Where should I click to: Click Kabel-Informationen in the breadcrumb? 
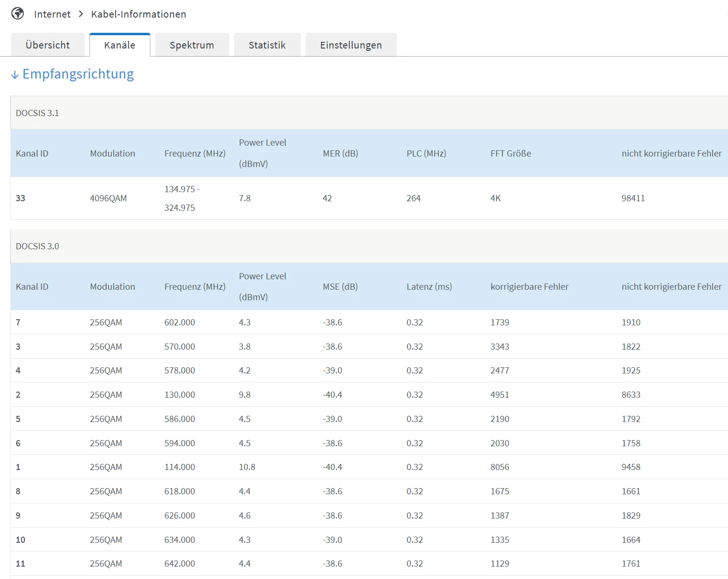click(138, 14)
